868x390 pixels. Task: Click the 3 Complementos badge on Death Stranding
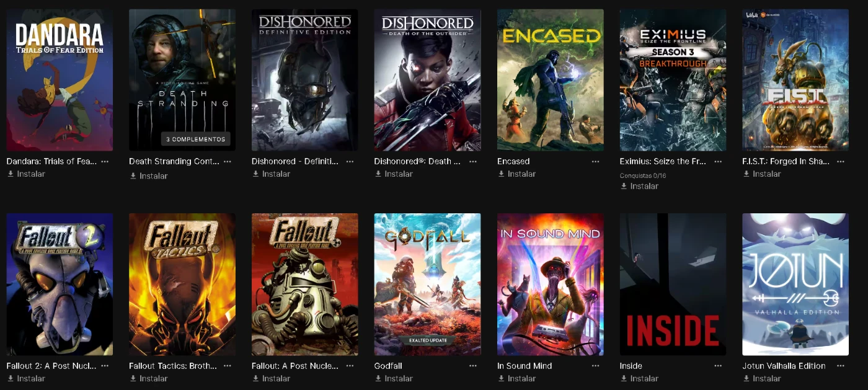pyautogui.click(x=196, y=139)
